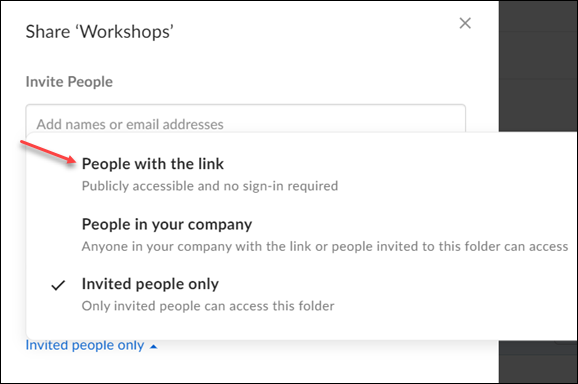This screenshot has height=384, width=578.
Task: Click the red annotation arrow
Action: tap(48, 152)
